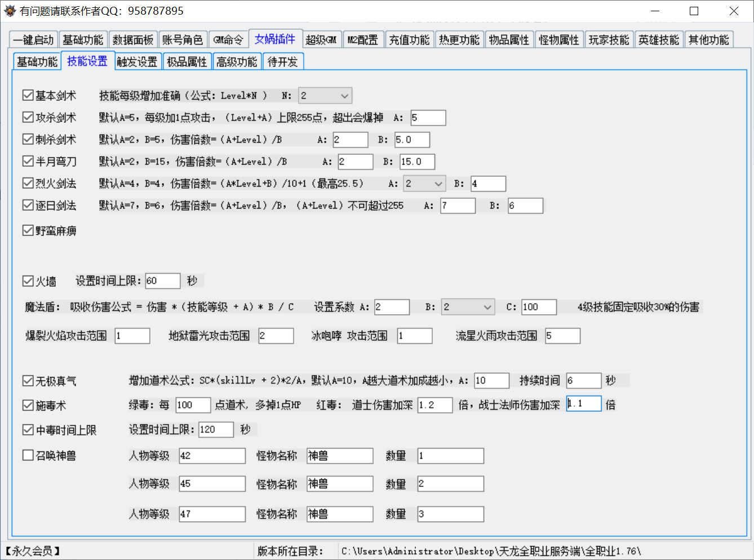The height and width of the screenshot is (560, 754).
Task: Click the 逐日剑法 A field showing 7
Action: point(458,206)
